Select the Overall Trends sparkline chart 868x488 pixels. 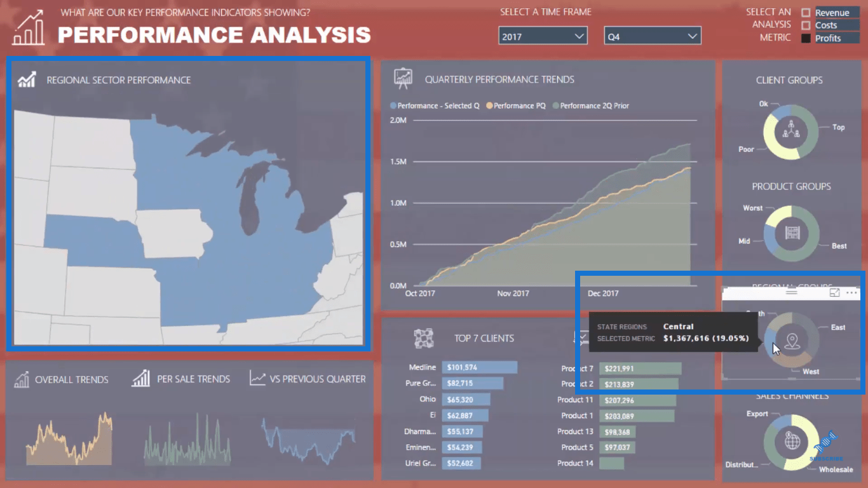pyautogui.click(x=69, y=438)
